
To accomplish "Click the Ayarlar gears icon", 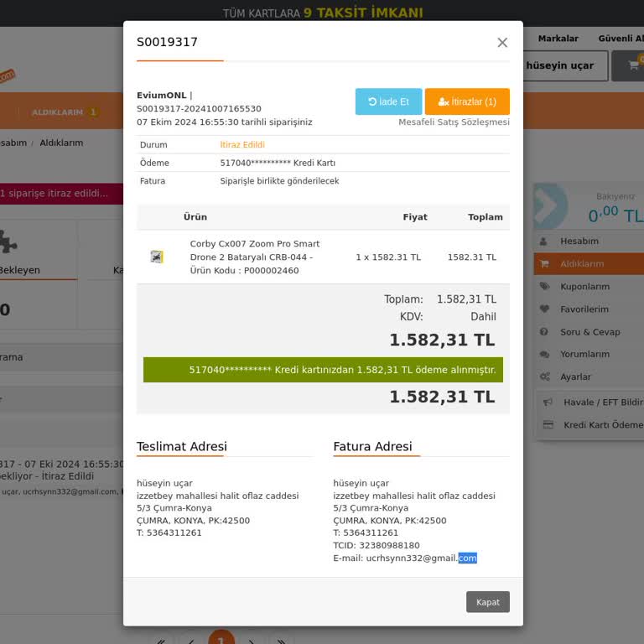I will 544,377.
